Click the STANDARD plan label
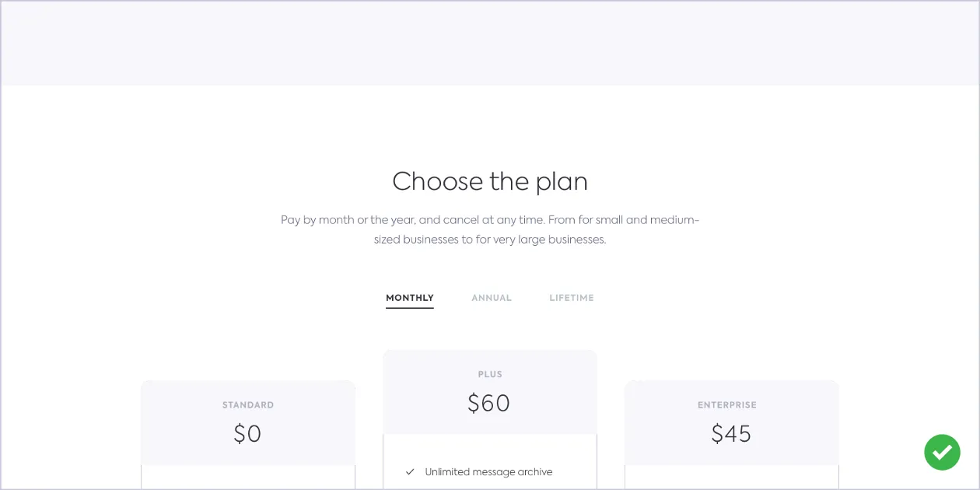 tap(248, 405)
